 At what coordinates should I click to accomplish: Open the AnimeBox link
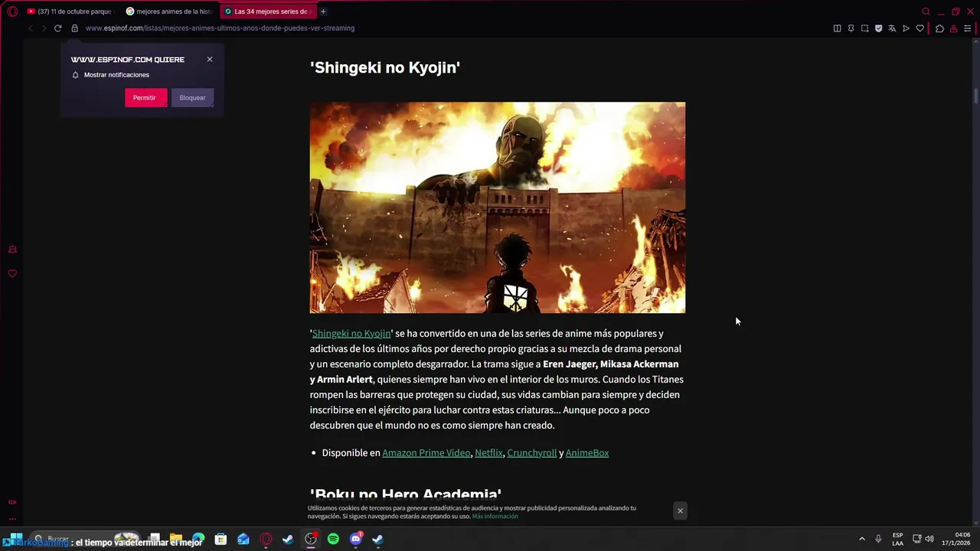pos(587,453)
